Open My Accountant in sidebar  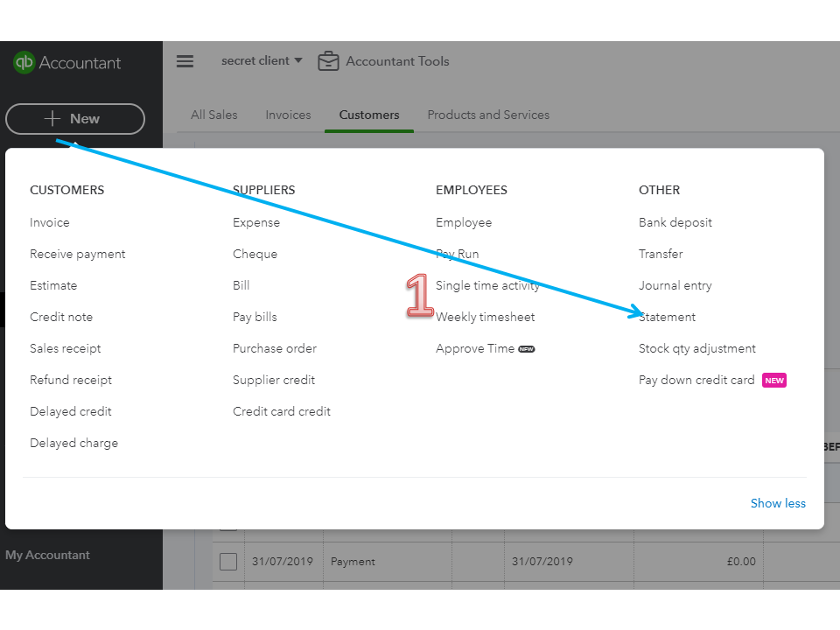47,555
